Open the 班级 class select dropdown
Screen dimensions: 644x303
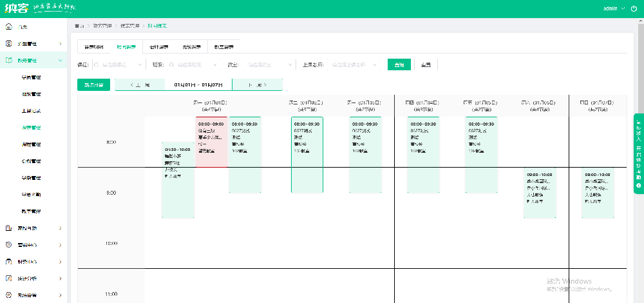click(194, 64)
